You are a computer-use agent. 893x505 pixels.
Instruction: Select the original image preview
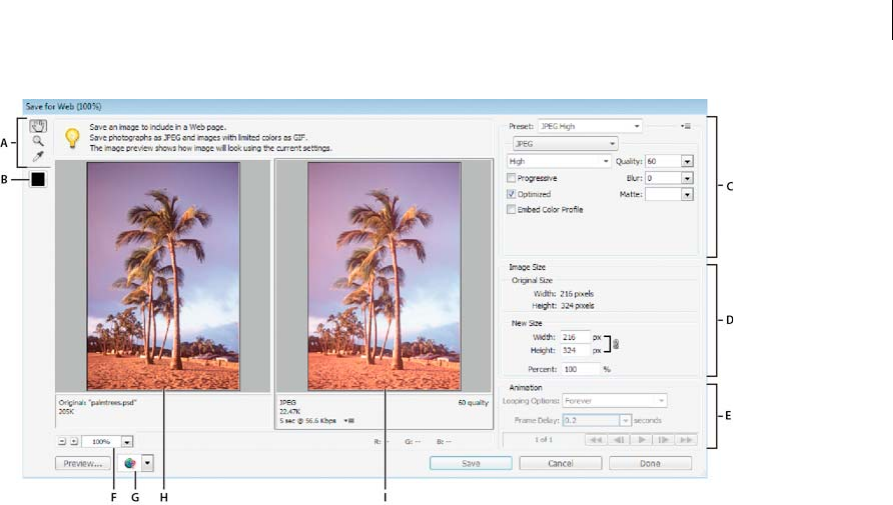point(163,276)
